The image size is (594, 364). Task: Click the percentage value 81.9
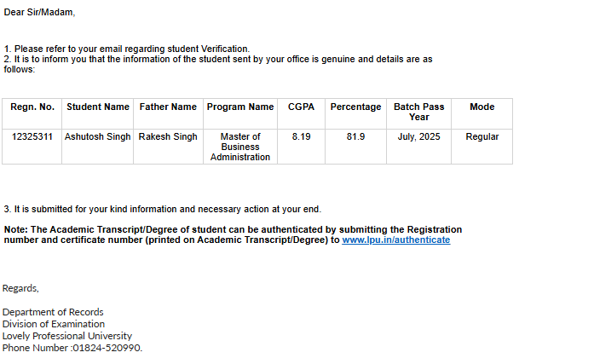click(x=355, y=136)
